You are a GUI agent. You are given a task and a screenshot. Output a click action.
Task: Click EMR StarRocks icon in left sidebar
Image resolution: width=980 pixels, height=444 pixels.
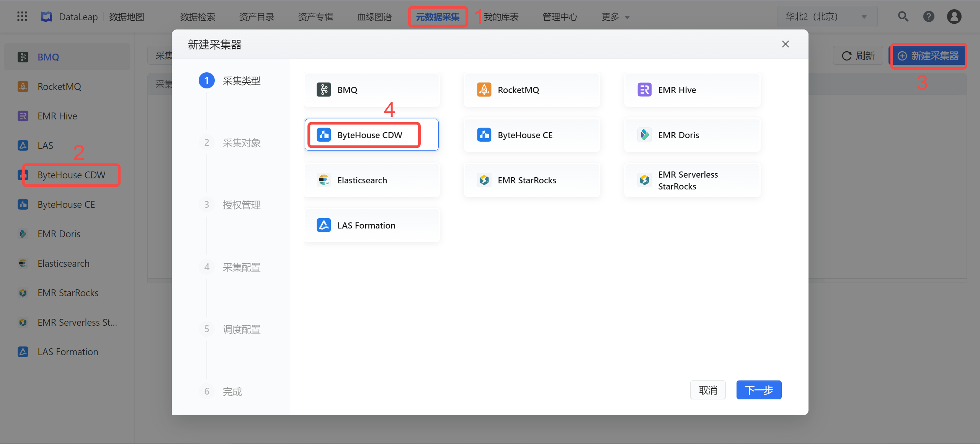[23, 293]
